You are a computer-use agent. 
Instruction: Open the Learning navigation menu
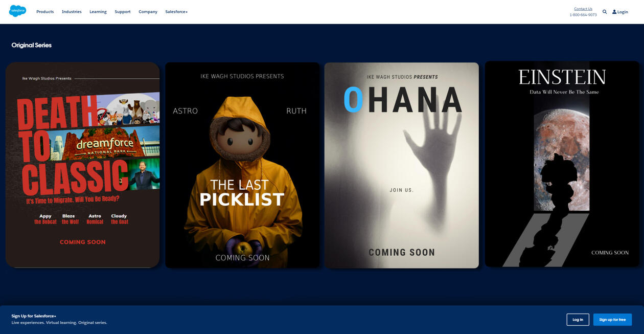(98, 12)
